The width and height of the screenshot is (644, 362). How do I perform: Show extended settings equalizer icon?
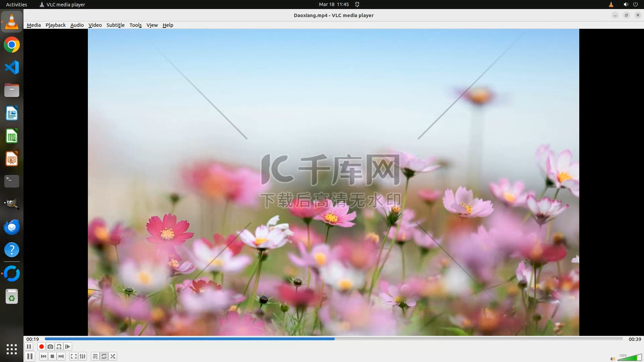(83, 356)
